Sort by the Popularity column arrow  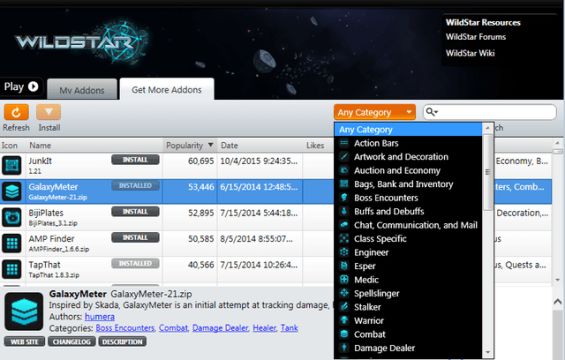pyautogui.click(x=210, y=145)
